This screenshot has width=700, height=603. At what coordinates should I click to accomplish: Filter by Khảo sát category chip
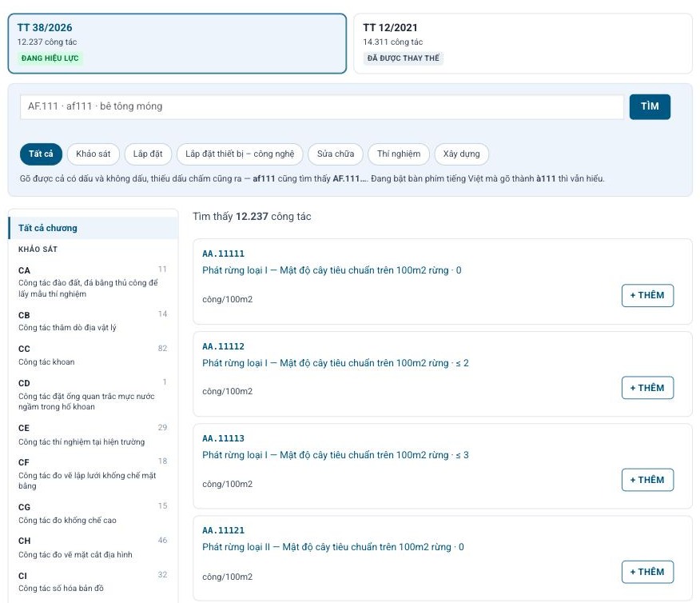93,154
